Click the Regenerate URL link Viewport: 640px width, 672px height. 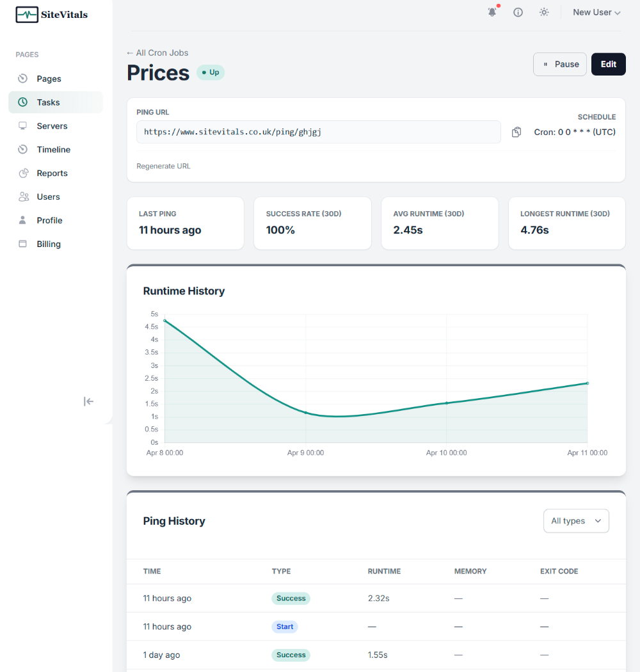(163, 166)
